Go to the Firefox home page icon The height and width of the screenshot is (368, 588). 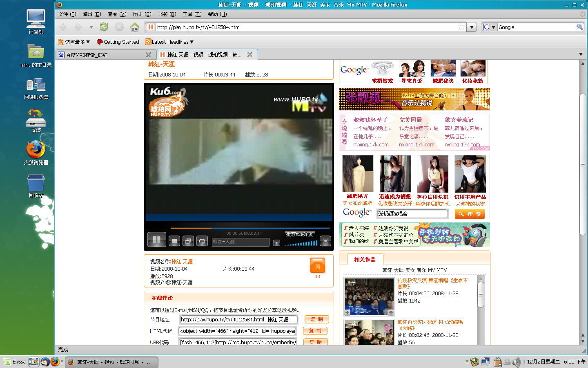[x=135, y=27]
